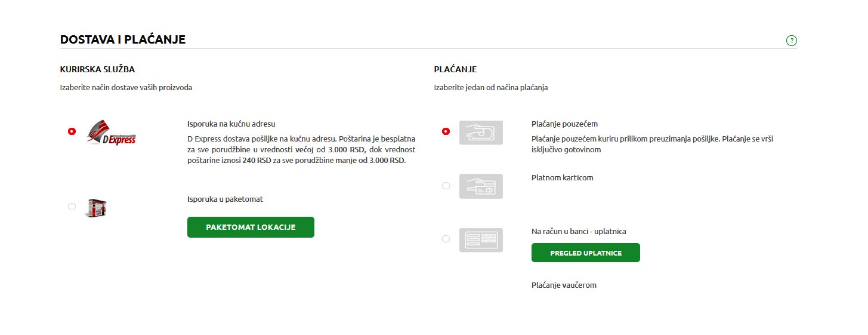Click Isporuka na kućnu adresu title
The height and width of the screenshot is (335, 868).
click(231, 124)
